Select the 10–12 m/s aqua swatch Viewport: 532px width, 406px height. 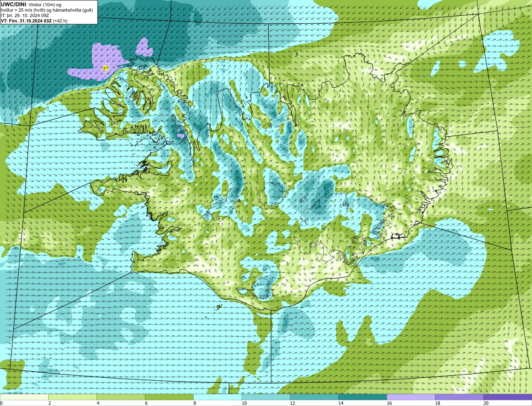[266, 397]
